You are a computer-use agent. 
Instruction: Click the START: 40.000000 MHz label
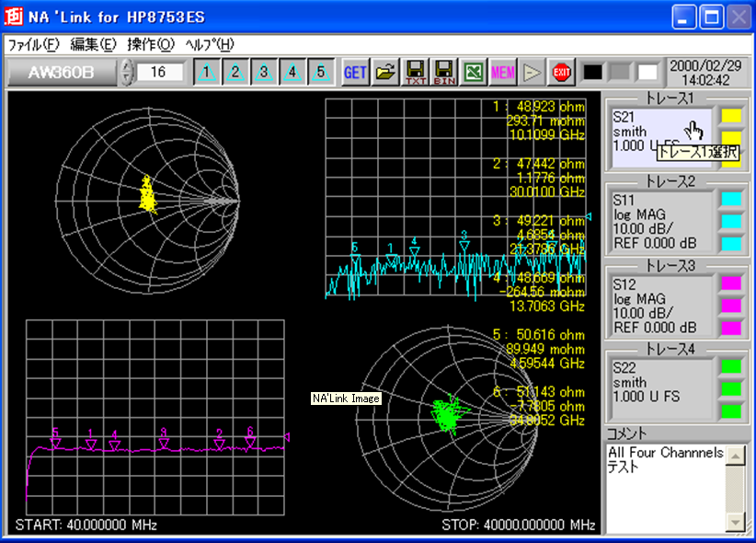click(x=86, y=525)
